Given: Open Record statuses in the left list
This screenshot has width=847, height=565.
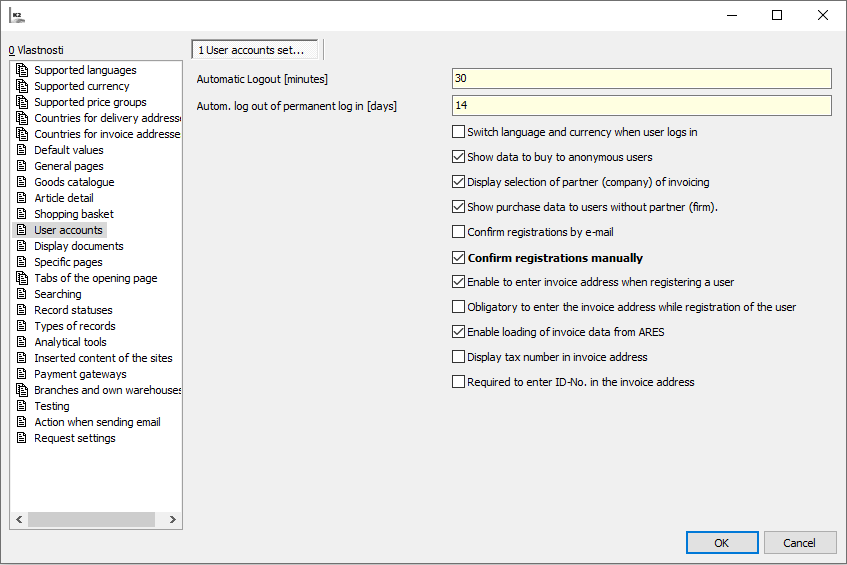Looking at the screenshot, I should [73, 310].
